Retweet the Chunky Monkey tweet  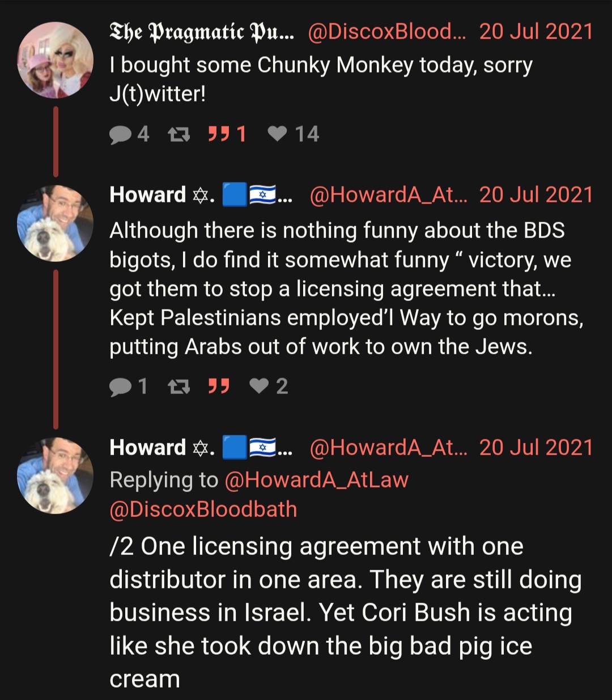coord(179,134)
